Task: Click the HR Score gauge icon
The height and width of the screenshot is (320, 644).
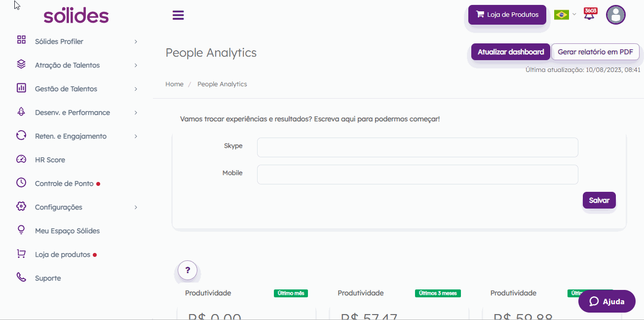Action: tap(21, 160)
